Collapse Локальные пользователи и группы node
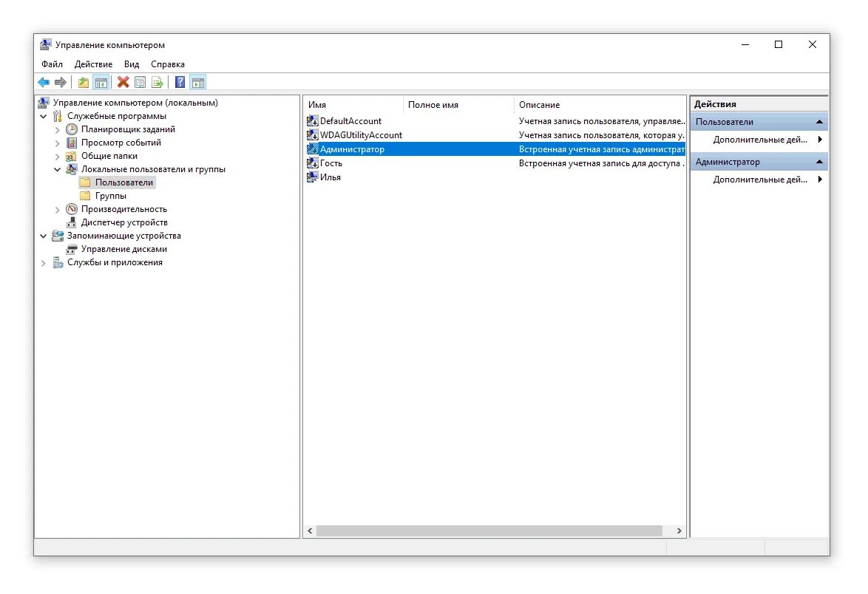Image resolution: width=868 pixels, height=594 pixels. click(57, 170)
